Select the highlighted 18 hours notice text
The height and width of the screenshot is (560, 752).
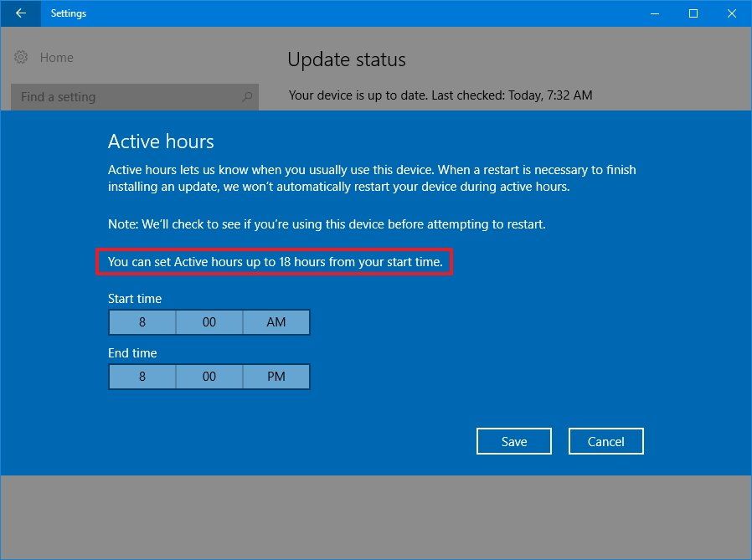(275, 262)
